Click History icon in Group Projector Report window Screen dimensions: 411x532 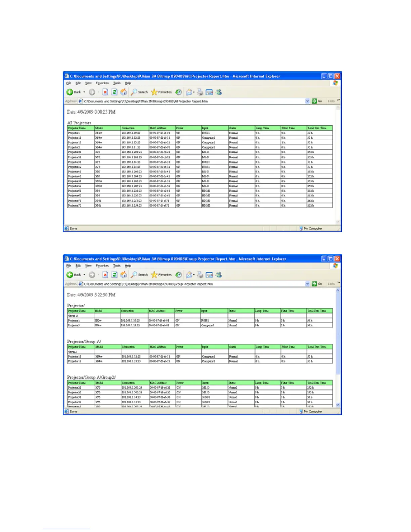tap(179, 275)
